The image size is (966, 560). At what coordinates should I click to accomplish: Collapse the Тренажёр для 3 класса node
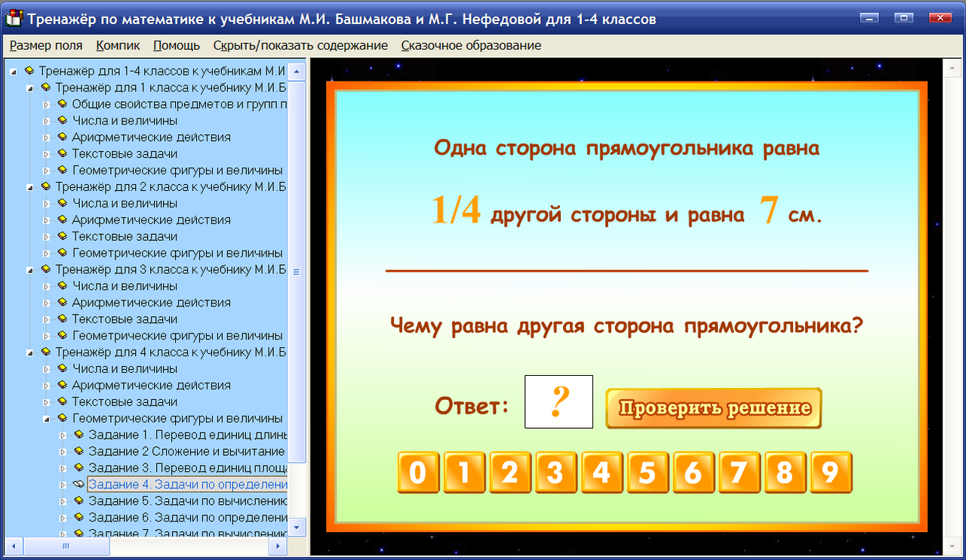[29, 269]
